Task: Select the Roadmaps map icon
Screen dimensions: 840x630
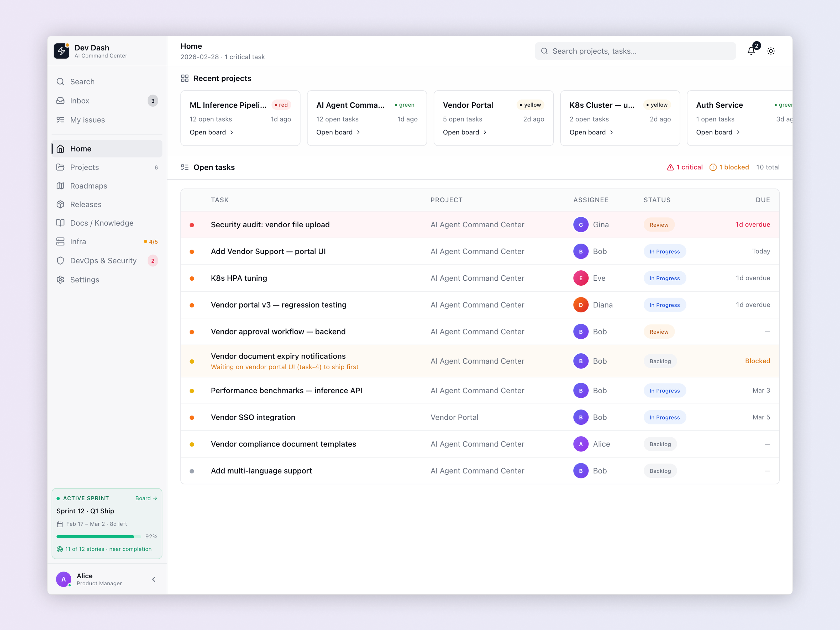Action: tap(61, 186)
